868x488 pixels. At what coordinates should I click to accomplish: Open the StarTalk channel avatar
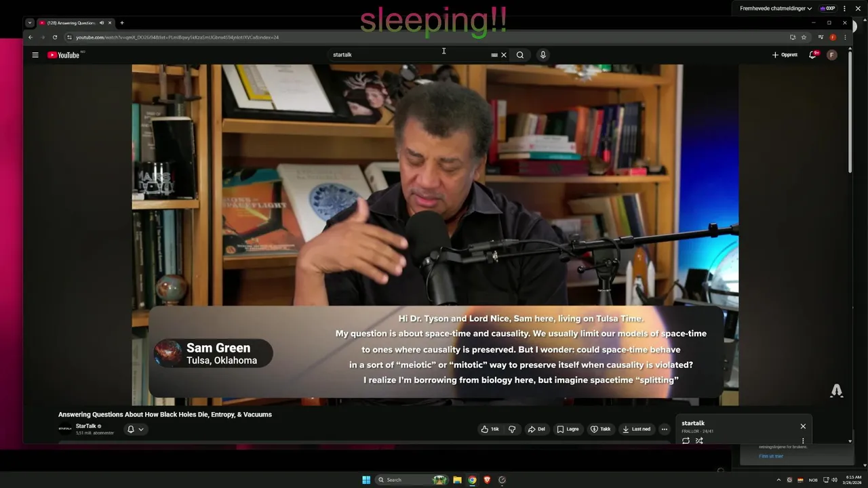tap(65, 429)
